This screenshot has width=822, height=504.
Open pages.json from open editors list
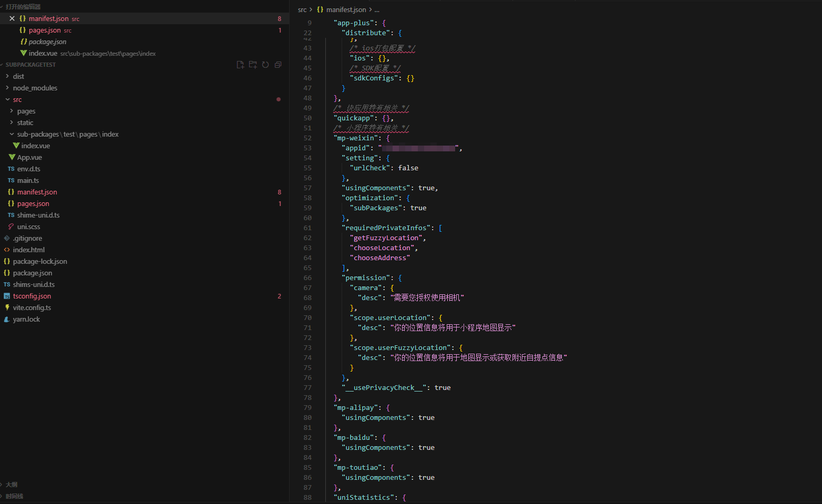tap(44, 30)
